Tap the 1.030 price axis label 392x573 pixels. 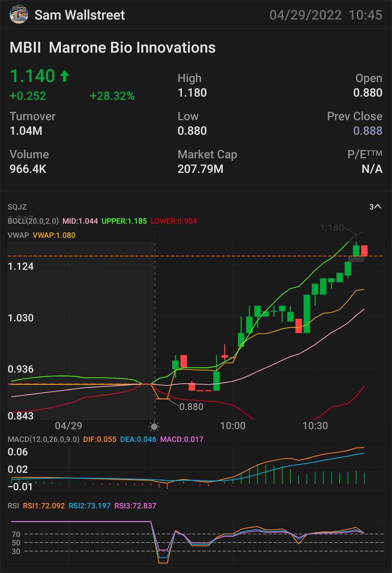pos(21,318)
